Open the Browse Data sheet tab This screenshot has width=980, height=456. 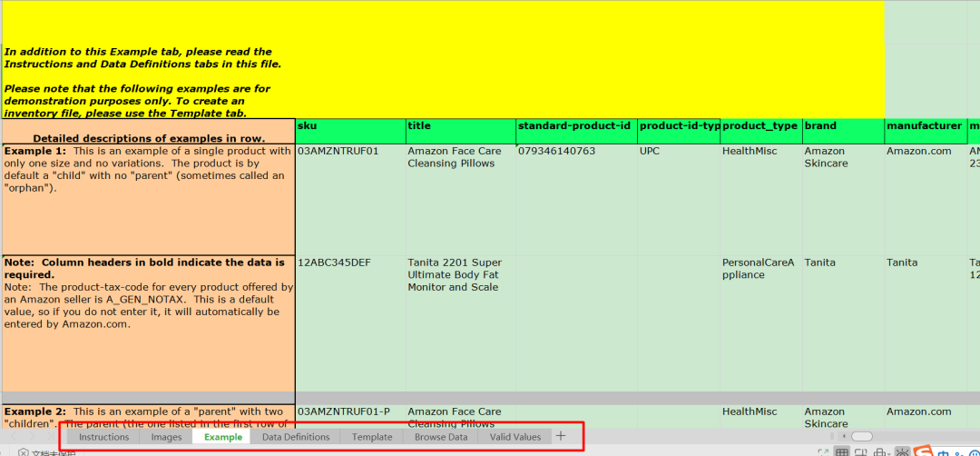pyautogui.click(x=441, y=437)
